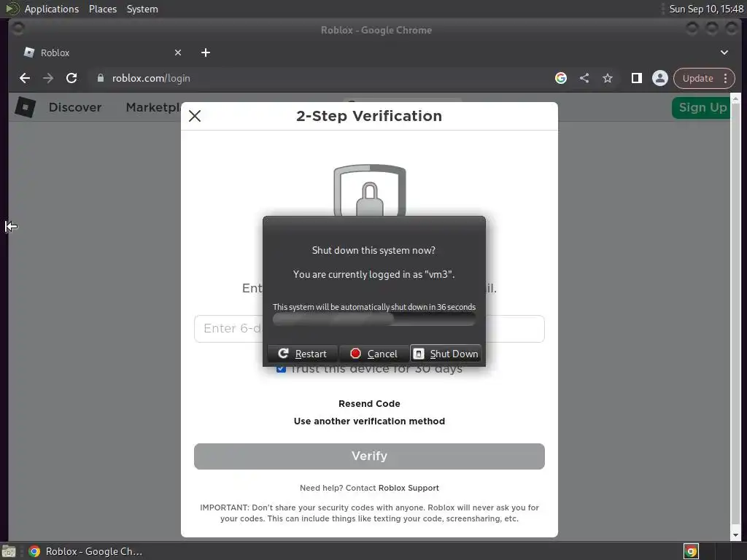Select the Roblox browser tab
The width and height of the screenshot is (747, 560).
coord(102,52)
